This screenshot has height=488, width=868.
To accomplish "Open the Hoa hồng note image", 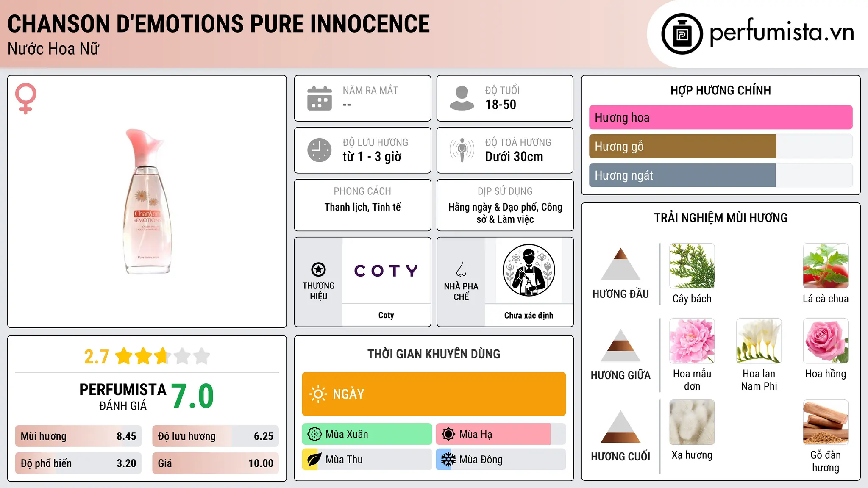I will [x=826, y=341].
